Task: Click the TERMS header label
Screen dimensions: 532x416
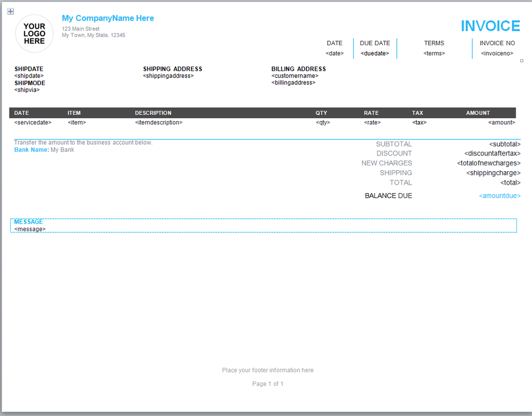Action: click(x=434, y=43)
